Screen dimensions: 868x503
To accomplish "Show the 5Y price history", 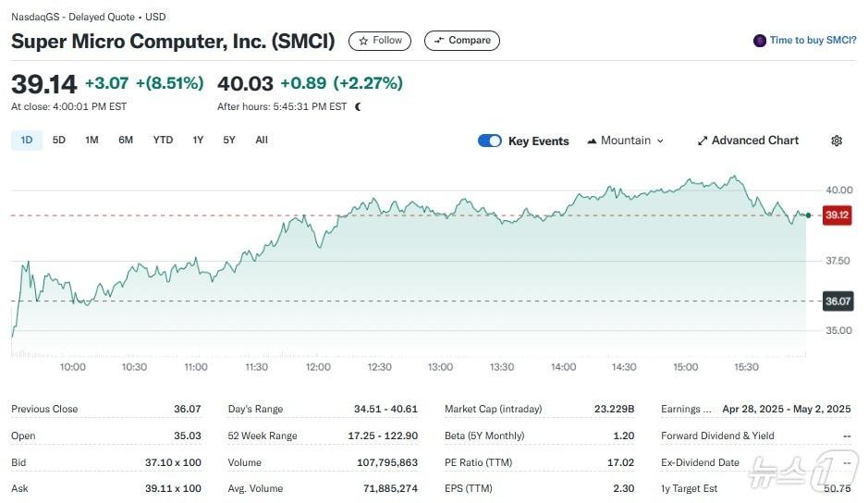I will 229,141.
